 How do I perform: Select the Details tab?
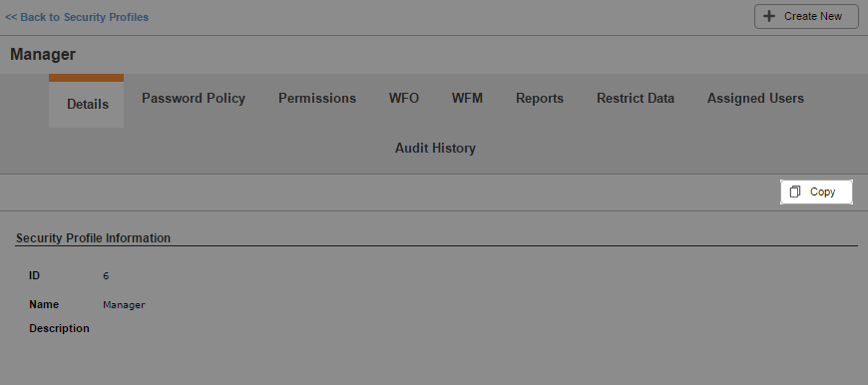(x=87, y=104)
